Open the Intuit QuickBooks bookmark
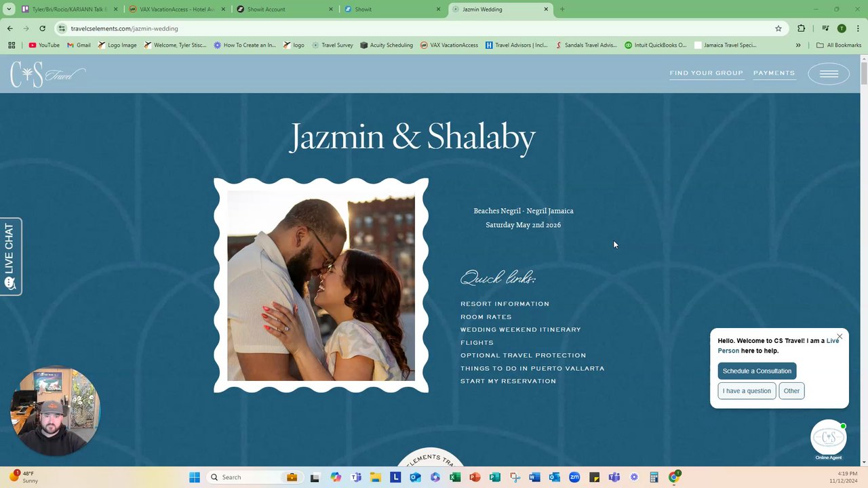The image size is (868, 488). (x=656, y=45)
